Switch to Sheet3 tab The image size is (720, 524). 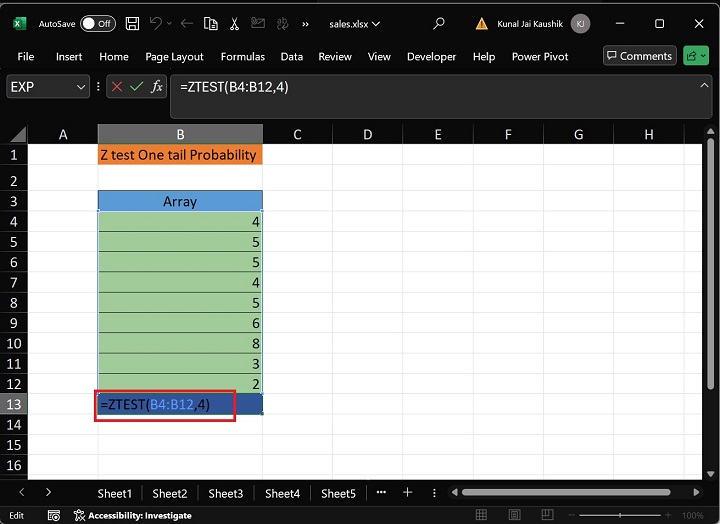pyautogui.click(x=226, y=494)
